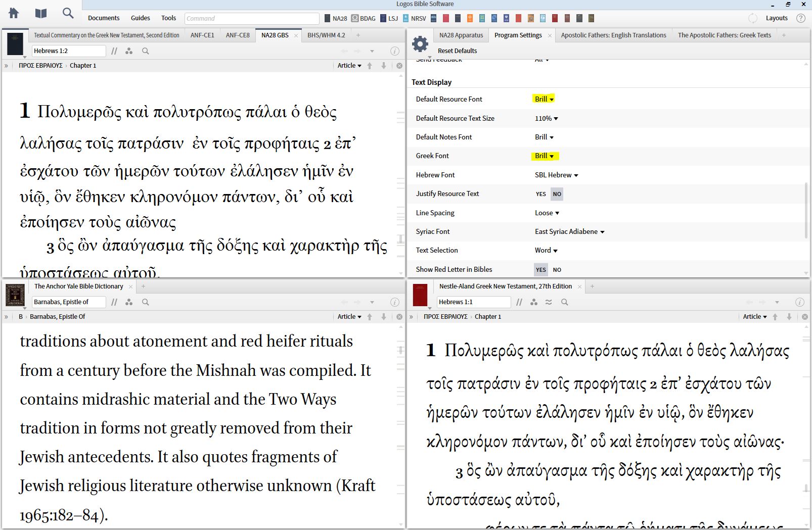
Task: Open the Home page icon
Action: [x=14, y=14]
